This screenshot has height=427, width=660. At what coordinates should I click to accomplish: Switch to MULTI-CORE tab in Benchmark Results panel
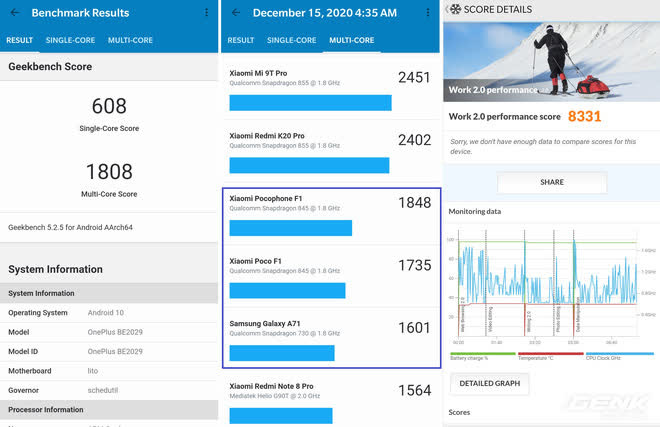point(130,40)
